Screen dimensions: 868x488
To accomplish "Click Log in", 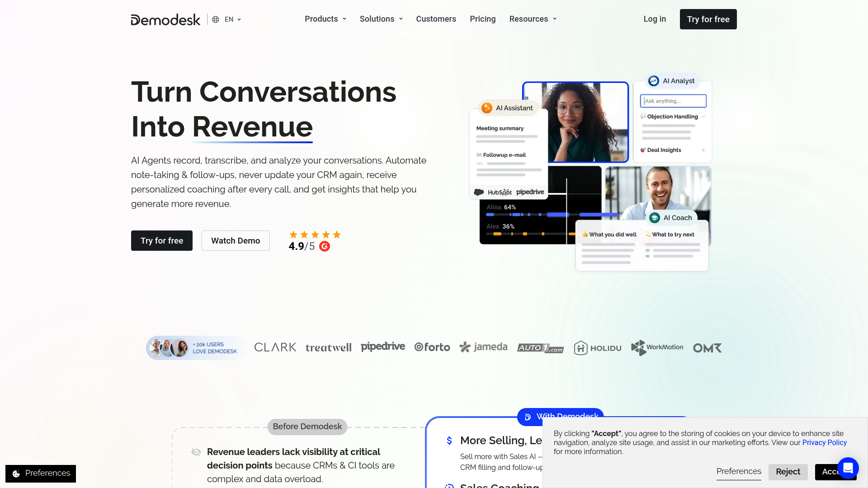I will (x=655, y=19).
